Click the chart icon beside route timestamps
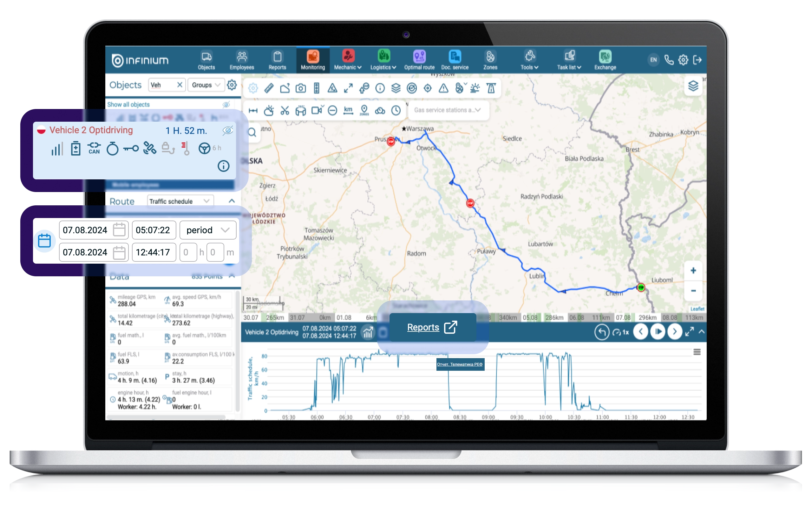The image size is (812, 507). pyautogui.click(x=368, y=332)
